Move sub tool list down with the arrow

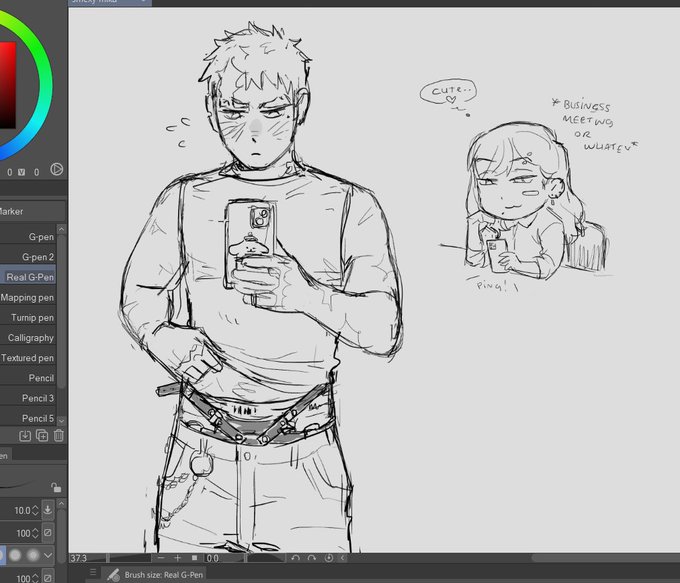(62, 421)
